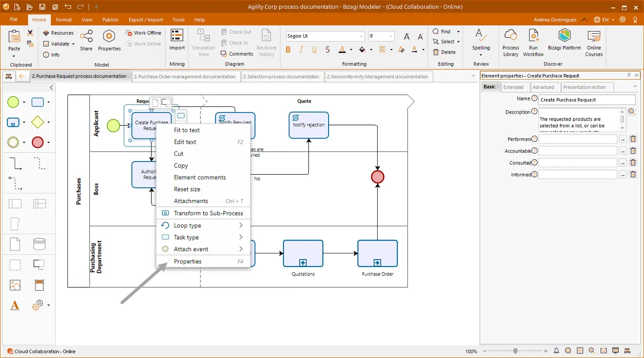Select the Gateway diamond shape in palette
The image size is (644, 358).
pos(37,122)
